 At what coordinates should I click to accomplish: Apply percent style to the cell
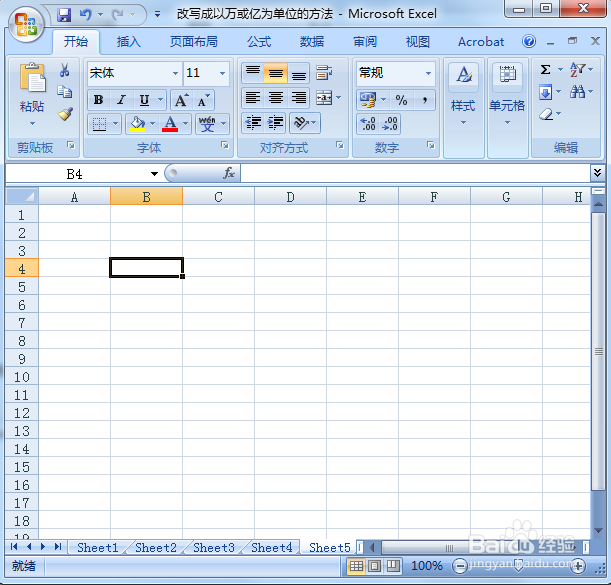click(x=401, y=100)
